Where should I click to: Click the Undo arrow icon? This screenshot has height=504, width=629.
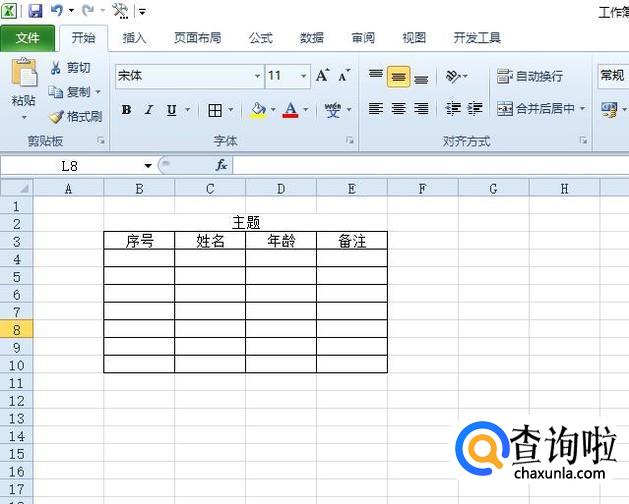pos(57,10)
